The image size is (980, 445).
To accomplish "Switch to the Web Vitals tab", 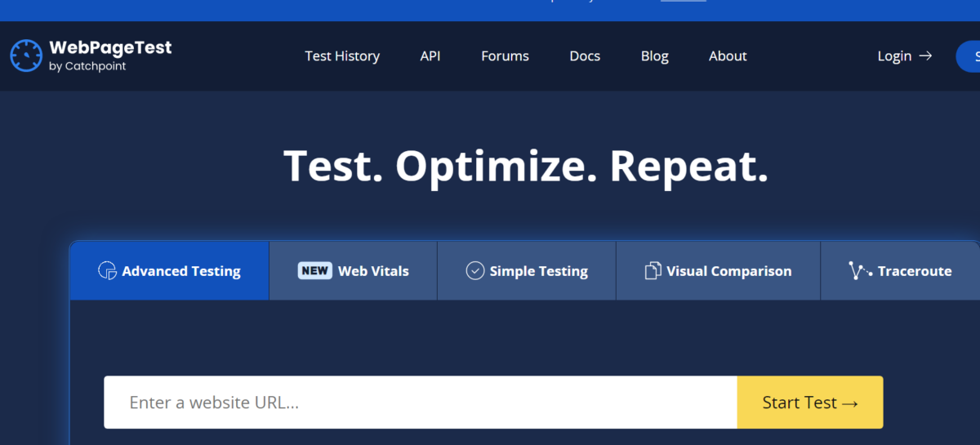I will coord(354,271).
